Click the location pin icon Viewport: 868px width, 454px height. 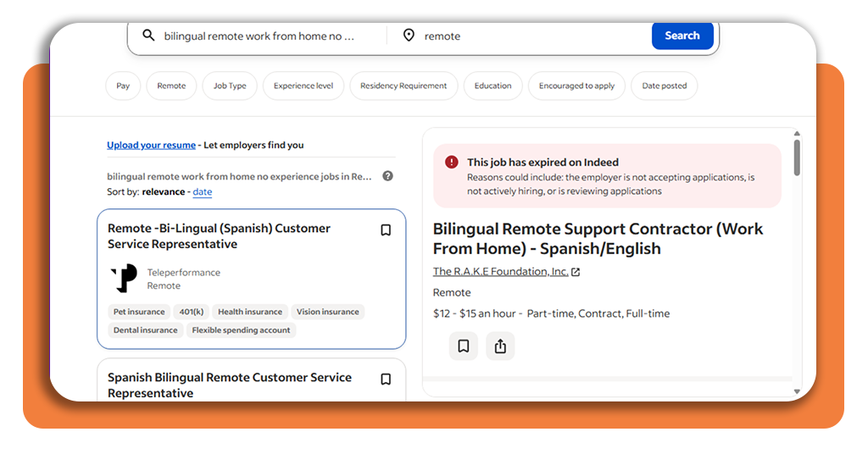(409, 36)
